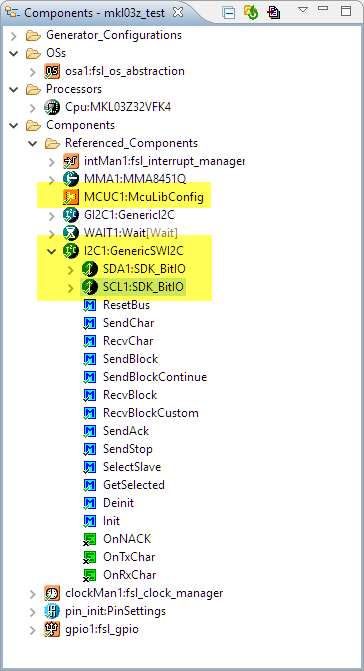Select the Deinit method
The height and width of the screenshot is (671, 364).
(118, 503)
